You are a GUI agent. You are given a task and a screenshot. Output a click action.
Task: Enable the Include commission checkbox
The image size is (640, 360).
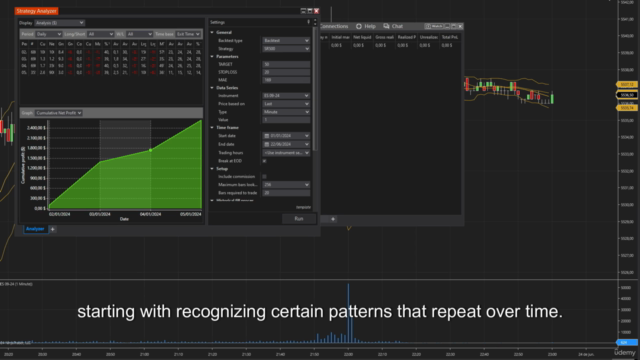(x=264, y=177)
